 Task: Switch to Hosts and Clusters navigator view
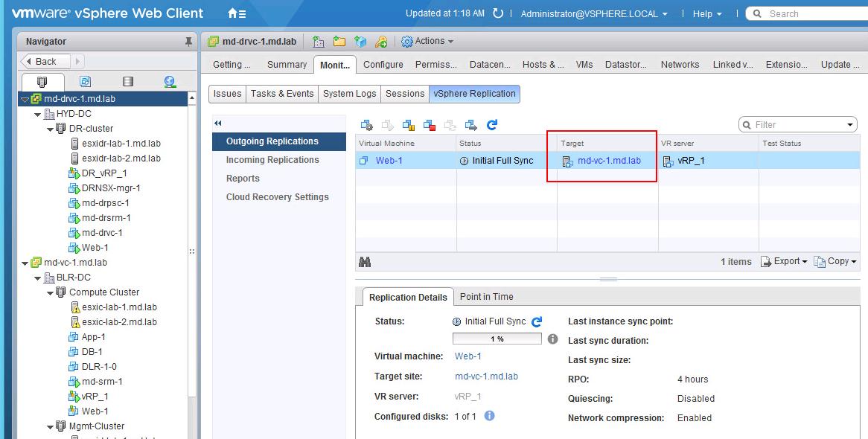[x=42, y=82]
